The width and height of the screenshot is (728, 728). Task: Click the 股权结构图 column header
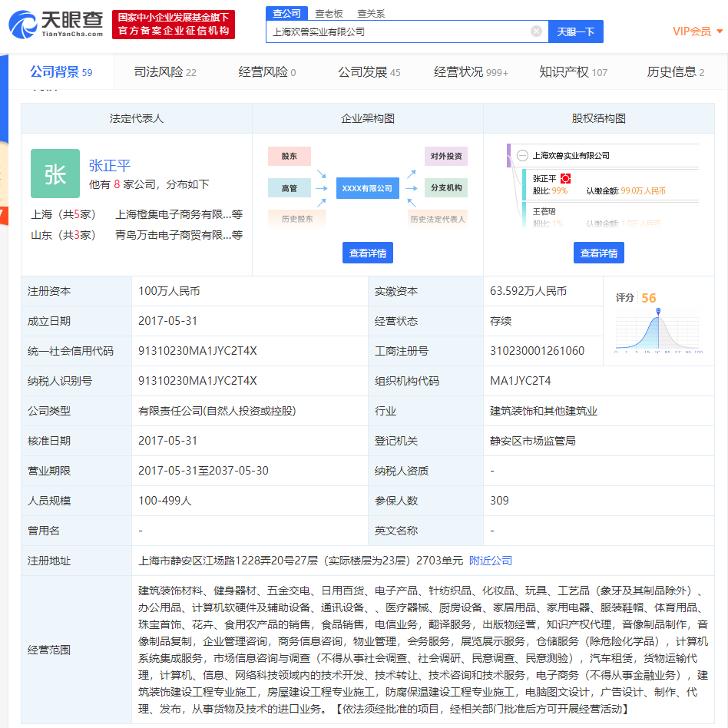(x=598, y=118)
